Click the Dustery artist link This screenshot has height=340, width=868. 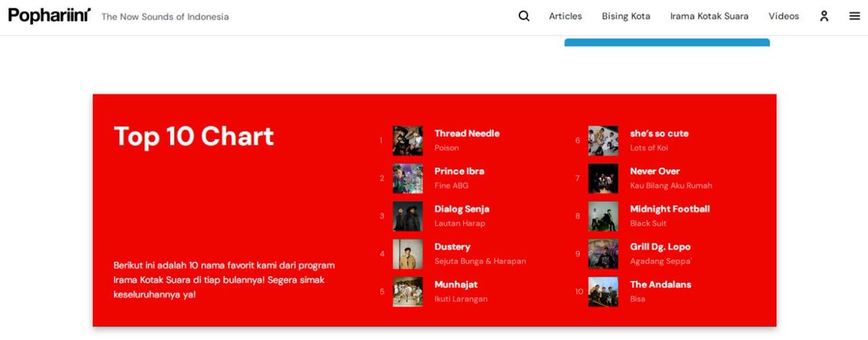pyautogui.click(x=452, y=247)
